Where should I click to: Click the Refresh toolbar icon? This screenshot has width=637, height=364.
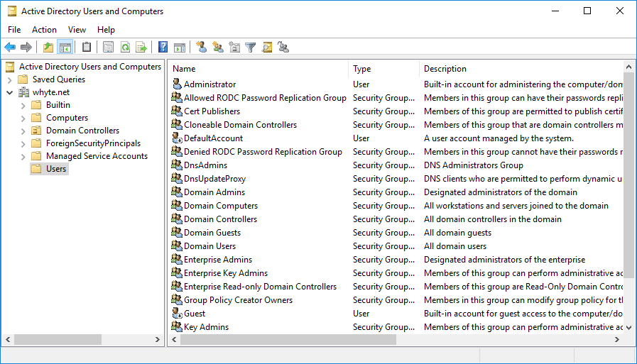(125, 48)
